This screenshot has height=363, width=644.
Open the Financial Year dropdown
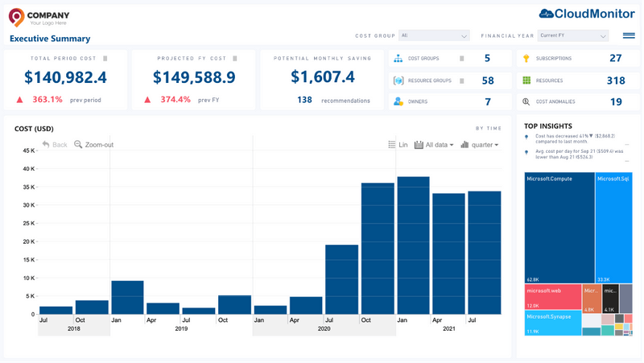pyautogui.click(x=573, y=35)
